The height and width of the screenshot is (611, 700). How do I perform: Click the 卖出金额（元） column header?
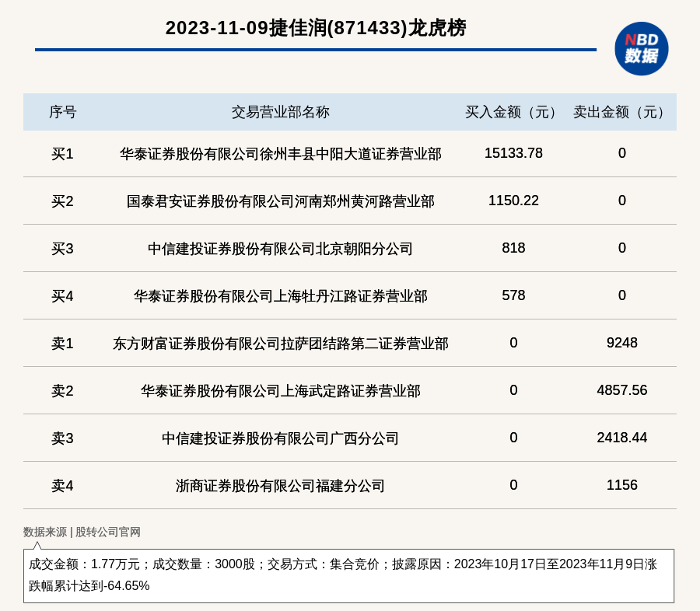(x=622, y=112)
